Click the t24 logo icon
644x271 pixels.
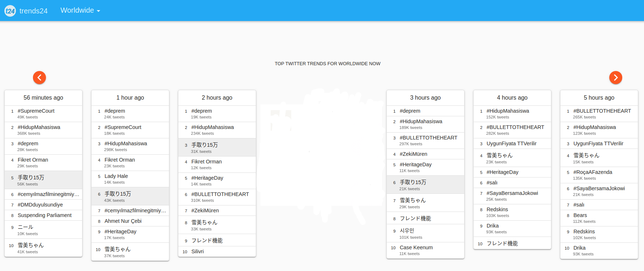(x=10, y=11)
